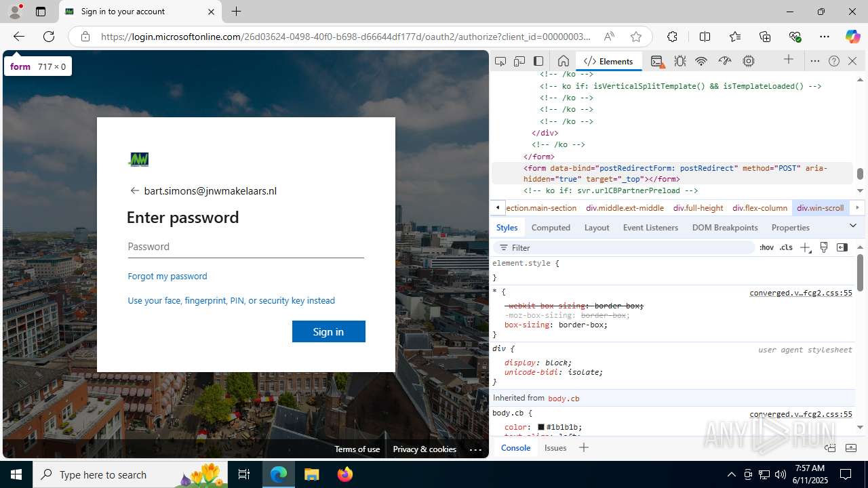Select div.full-height breadcrumb
The width and height of the screenshot is (868, 488).
(698, 207)
